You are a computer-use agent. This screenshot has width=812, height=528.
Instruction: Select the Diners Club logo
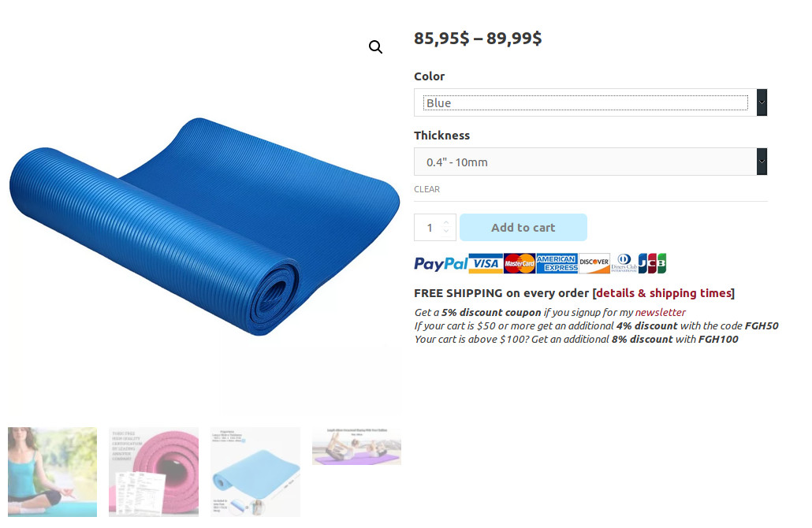click(x=624, y=263)
